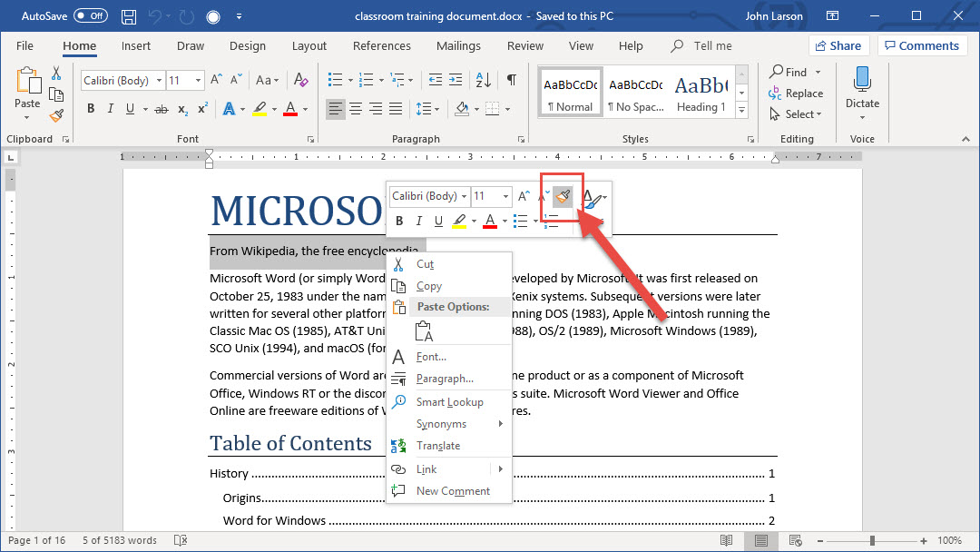
Task: Toggle Bold in the ribbon Font group
Action: click(x=91, y=109)
